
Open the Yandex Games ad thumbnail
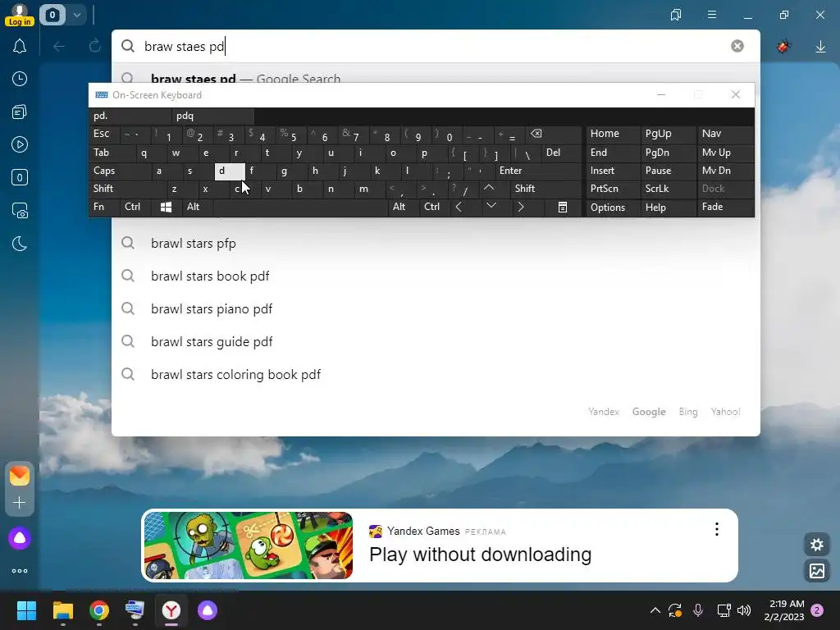[x=249, y=546]
